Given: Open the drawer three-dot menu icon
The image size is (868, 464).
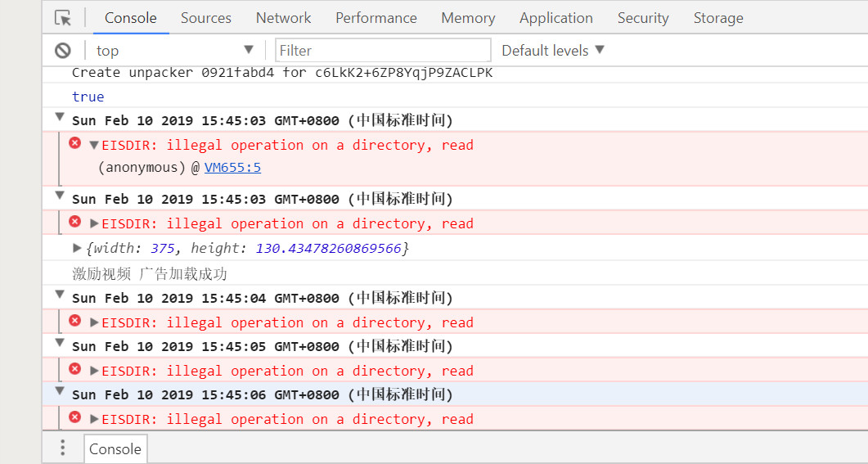Looking at the screenshot, I should point(63,448).
